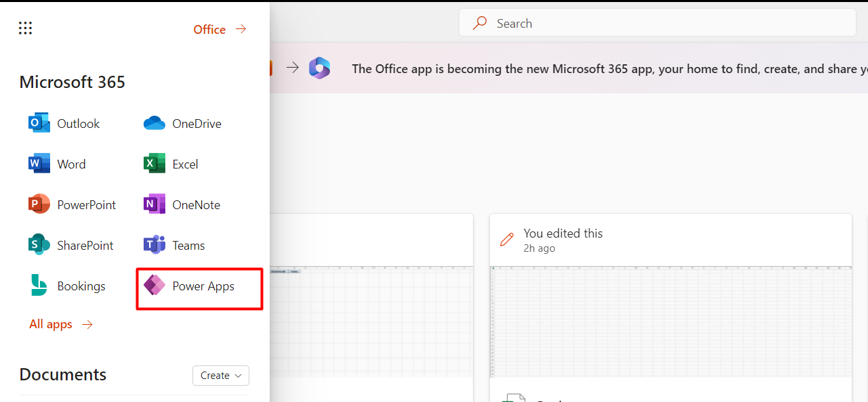Open the SharePoint app icon

point(39,245)
